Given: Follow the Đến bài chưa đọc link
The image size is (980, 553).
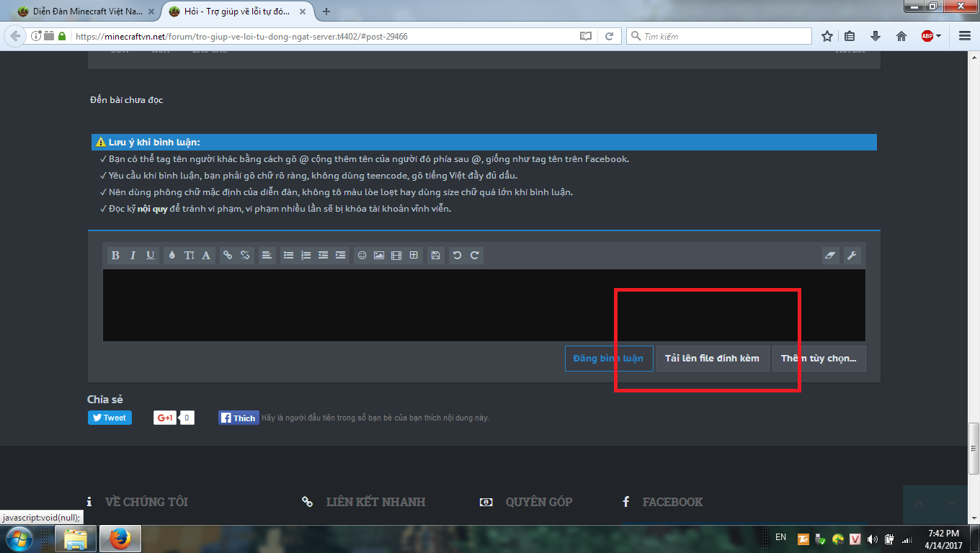Looking at the screenshot, I should click(127, 99).
